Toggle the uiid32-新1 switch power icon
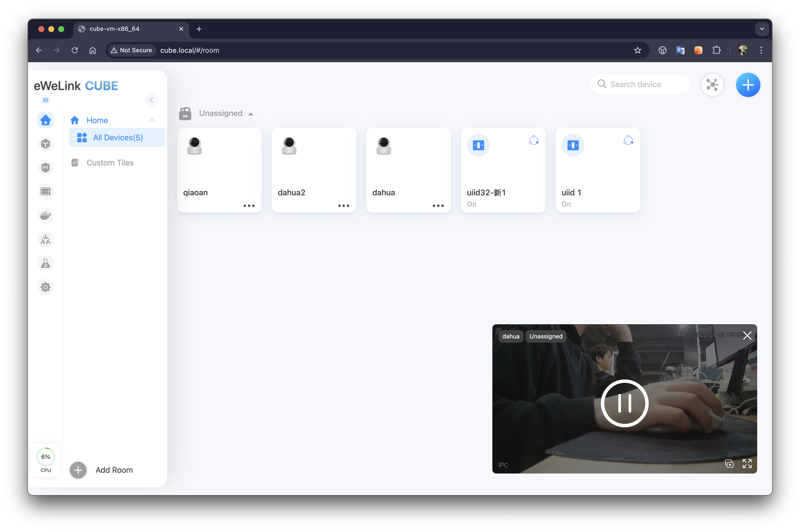The image size is (800, 532). click(x=478, y=146)
